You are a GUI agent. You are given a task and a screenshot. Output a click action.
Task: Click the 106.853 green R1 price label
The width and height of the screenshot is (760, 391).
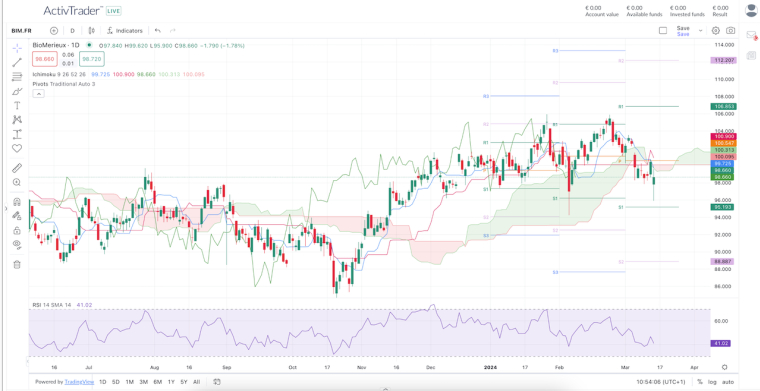coord(723,106)
